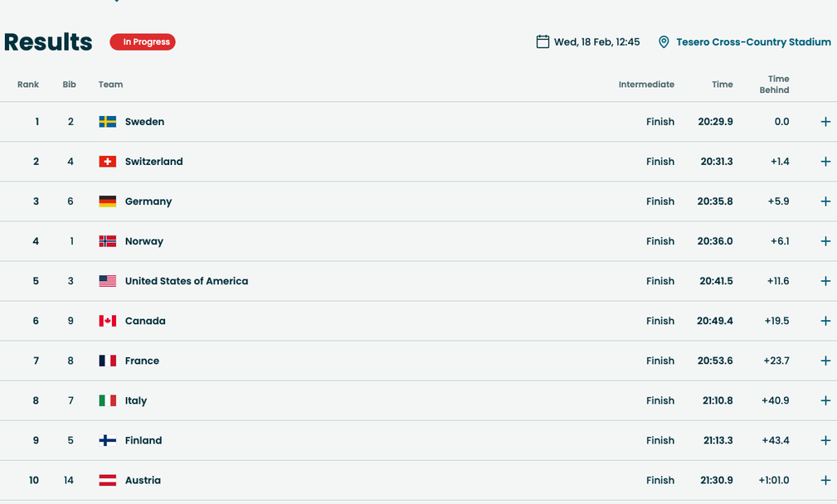Click the Finland flag icon
The image size is (837, 504).
pos(107,440)
